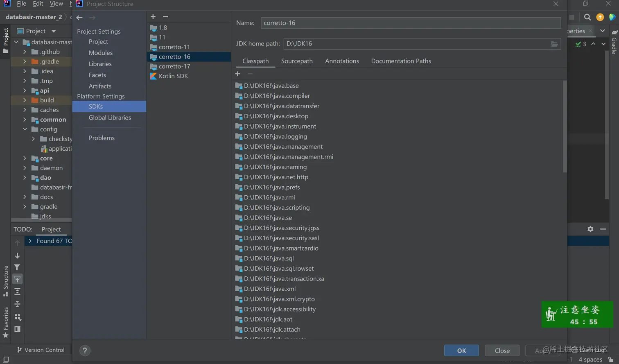Click the tool windows quick access icon
Screen dimensions: 619x364
(6, 359)
